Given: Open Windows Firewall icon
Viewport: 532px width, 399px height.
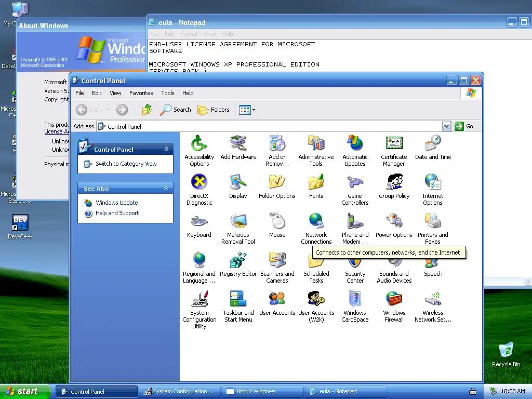Looking at the screenshot, I should click(x=394, y=299).
